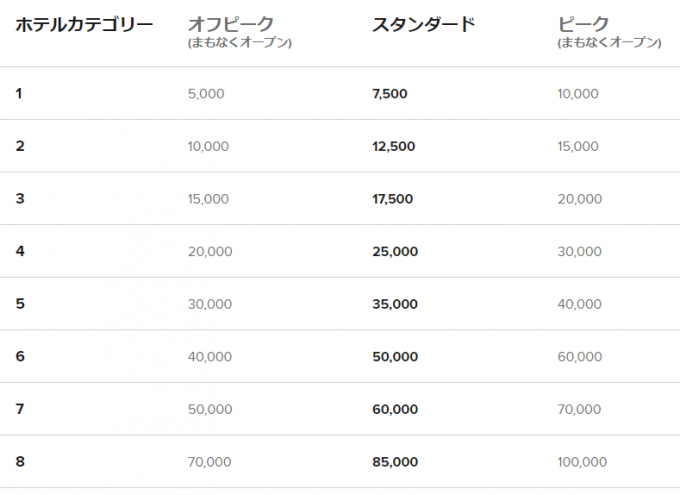Select hotel category number 8

20,462
